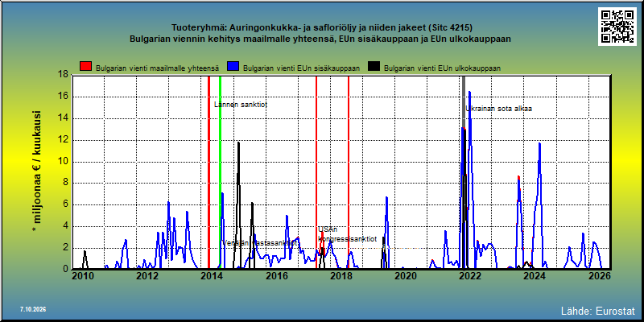
Task: Select legend label 'Bulgarian vienti EUn sisäkauppaan'
Action: 301,68
